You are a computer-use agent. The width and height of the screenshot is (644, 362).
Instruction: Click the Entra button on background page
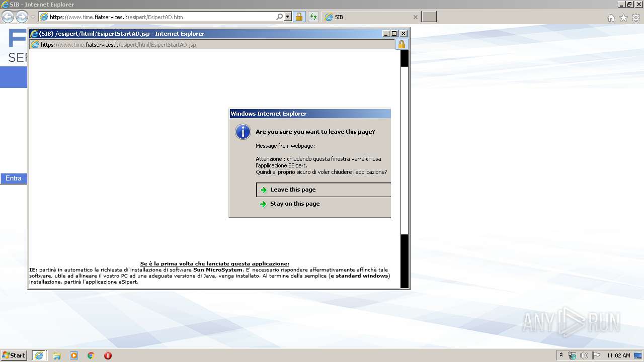point(14,178)
